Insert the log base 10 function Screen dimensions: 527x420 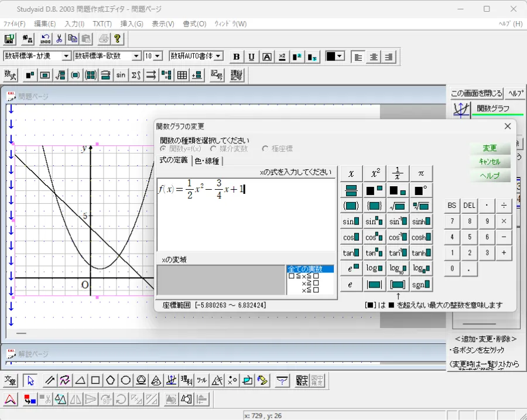[x=398, y=269]
